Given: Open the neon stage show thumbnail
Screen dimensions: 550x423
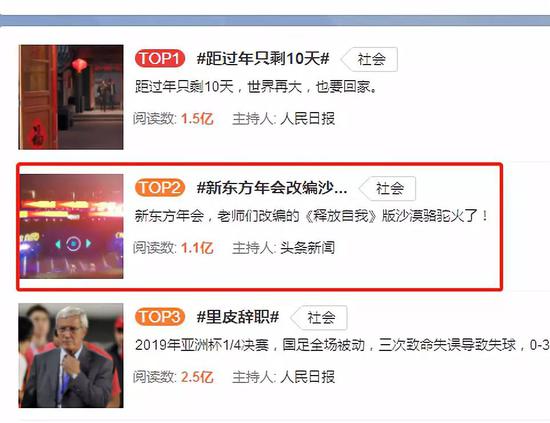Looking at the screenshot, I should coord(72,226).
